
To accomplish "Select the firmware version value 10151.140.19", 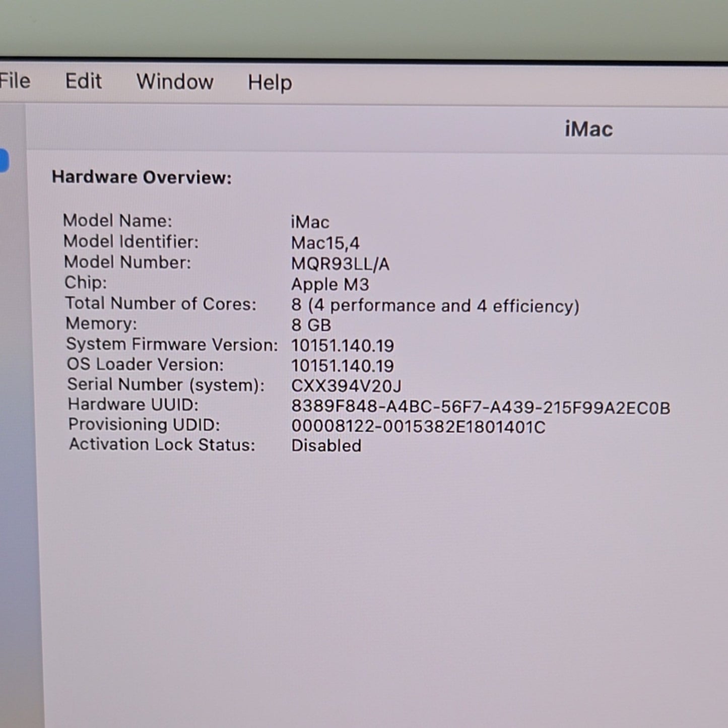I will click(343, 346).
